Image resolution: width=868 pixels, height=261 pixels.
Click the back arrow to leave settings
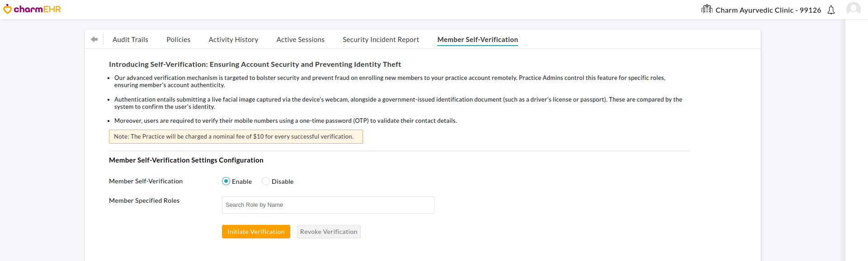point(94,39)
